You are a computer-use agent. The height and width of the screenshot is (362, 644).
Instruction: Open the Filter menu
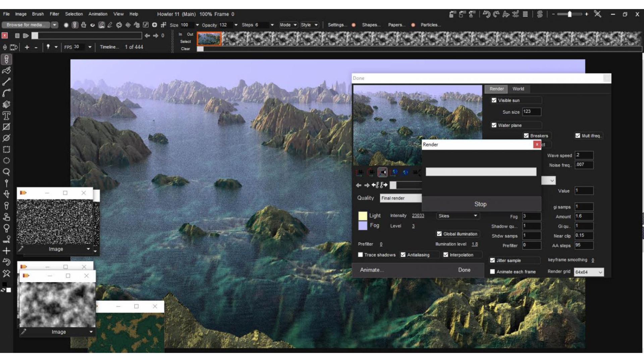tap(54, 14)
